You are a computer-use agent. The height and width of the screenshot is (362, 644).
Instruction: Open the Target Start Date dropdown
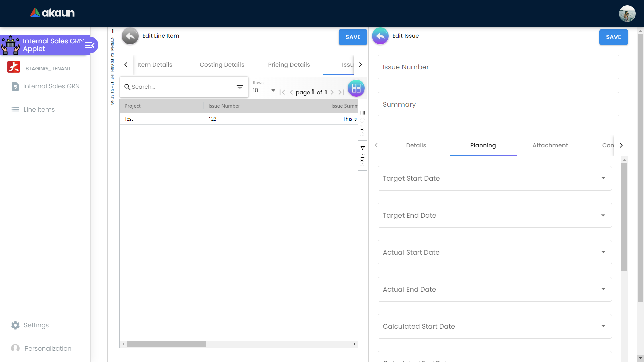click(603, 178)
